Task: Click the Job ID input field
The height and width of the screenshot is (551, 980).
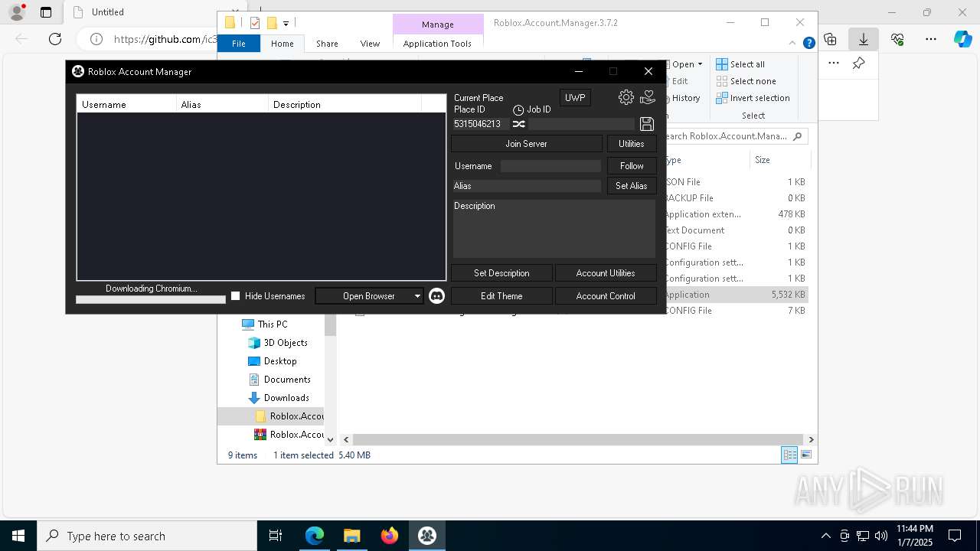Action: coord(582,124)
